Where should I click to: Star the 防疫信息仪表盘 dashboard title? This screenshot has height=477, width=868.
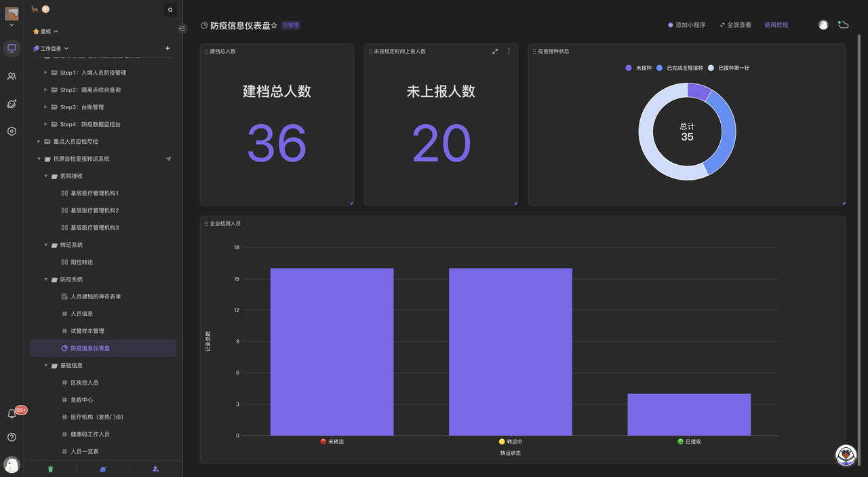pyautogui.click(x=274, y=26)
